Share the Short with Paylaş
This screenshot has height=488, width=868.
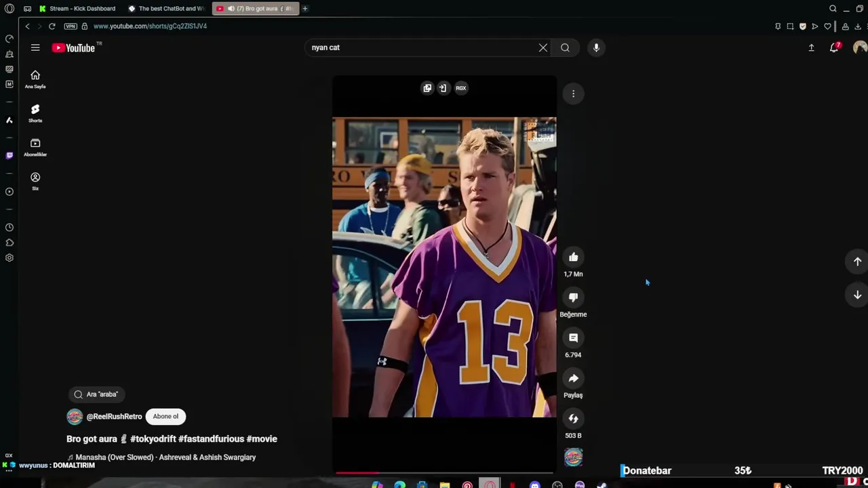point(573,378)
